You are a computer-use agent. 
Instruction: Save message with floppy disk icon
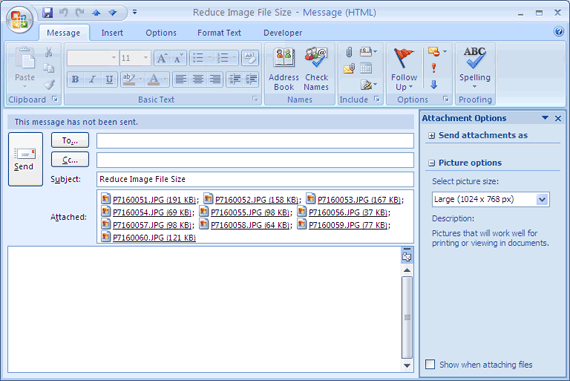(47, 13)
